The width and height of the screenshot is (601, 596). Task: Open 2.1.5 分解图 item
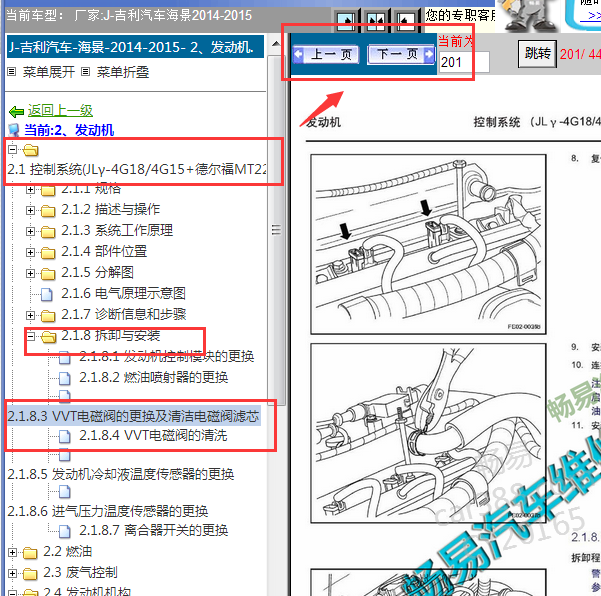[x=97, y=272]
